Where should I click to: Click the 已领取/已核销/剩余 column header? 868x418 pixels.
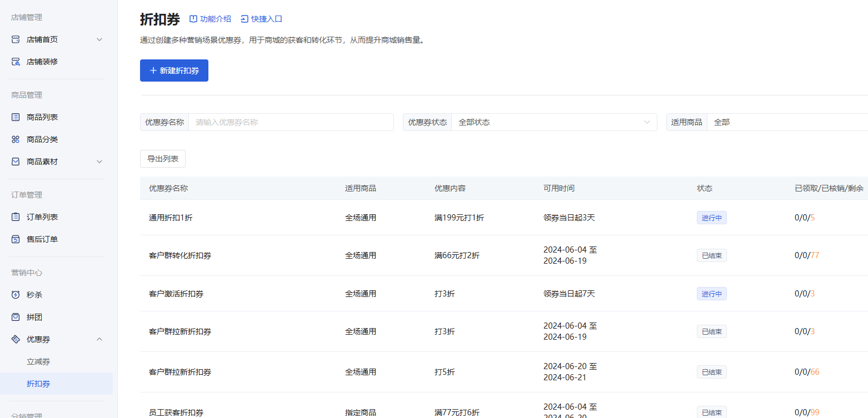pos(829,188)
